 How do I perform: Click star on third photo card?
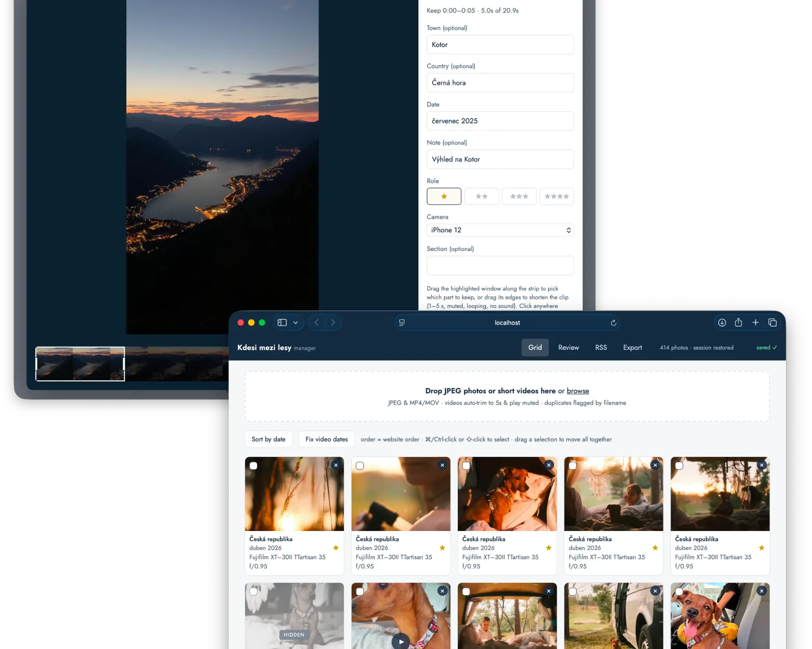549,548
